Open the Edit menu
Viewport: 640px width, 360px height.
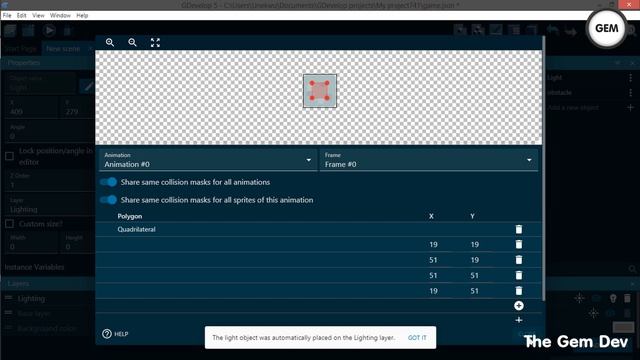pyautogui.click(x=22, y=16)
